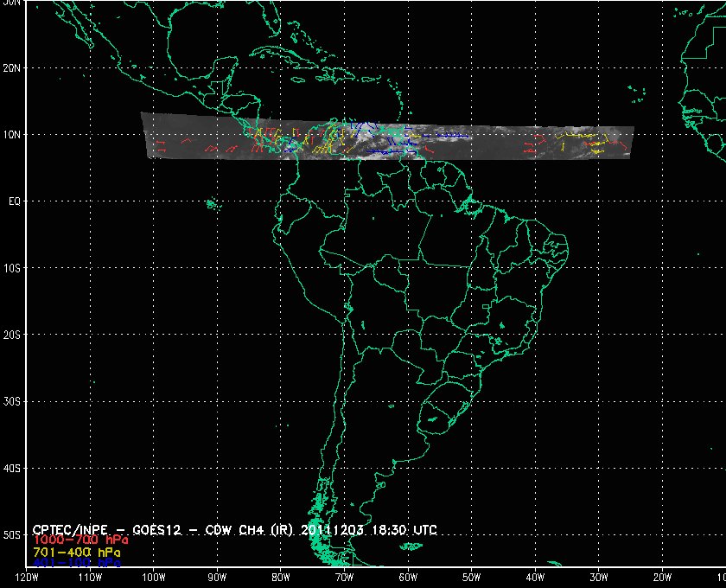Click the 10S latitude label
Screen dimensions: 726x588
click(11, 268)
